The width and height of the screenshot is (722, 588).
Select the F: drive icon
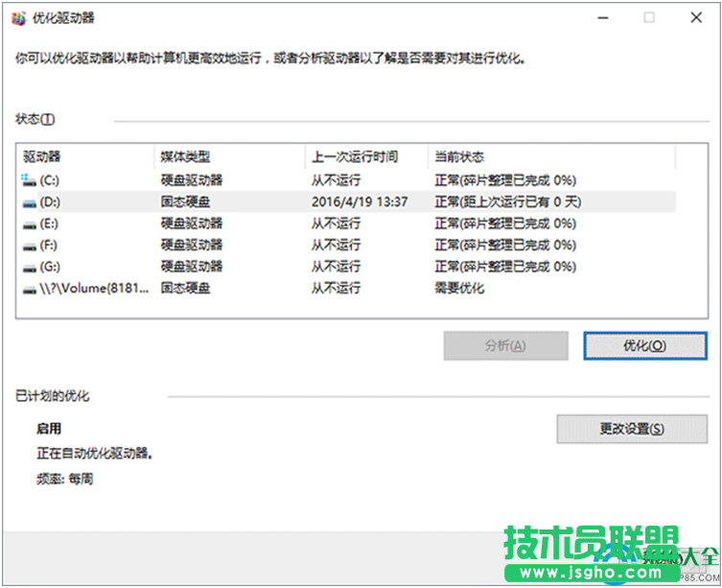pos(30,247)
